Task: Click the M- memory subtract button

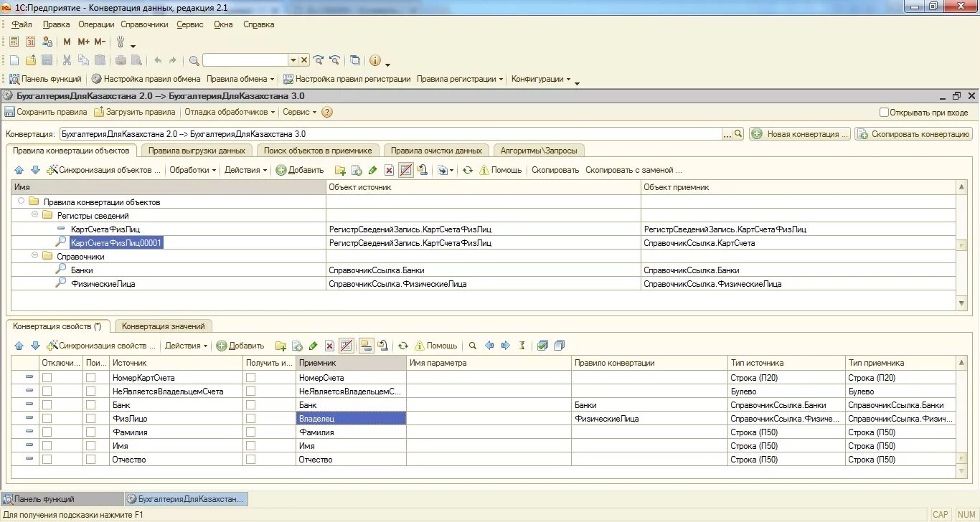Action: (100, 42)
